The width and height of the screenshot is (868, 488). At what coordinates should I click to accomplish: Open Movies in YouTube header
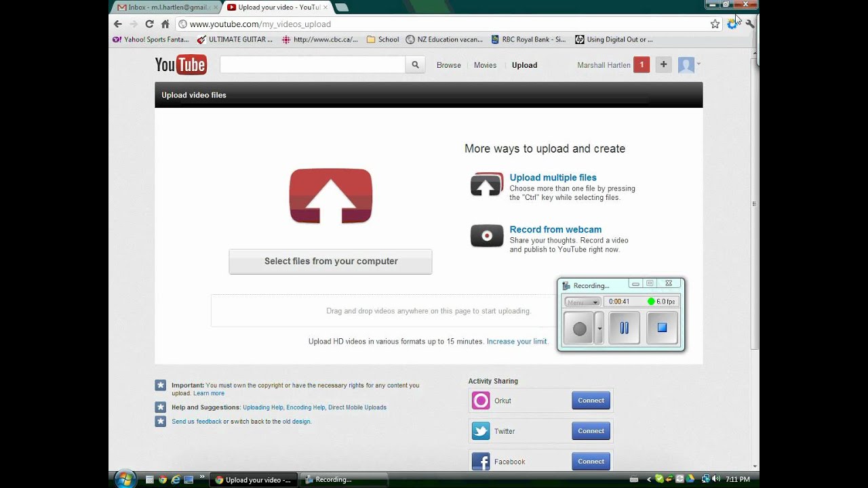[x=486, y=65]
